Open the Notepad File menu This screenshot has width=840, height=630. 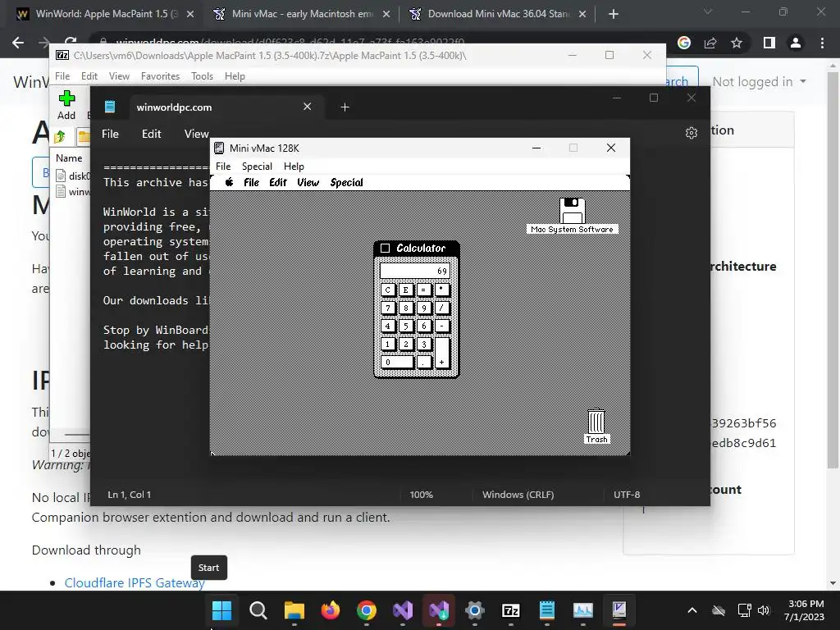click(111, 134)
